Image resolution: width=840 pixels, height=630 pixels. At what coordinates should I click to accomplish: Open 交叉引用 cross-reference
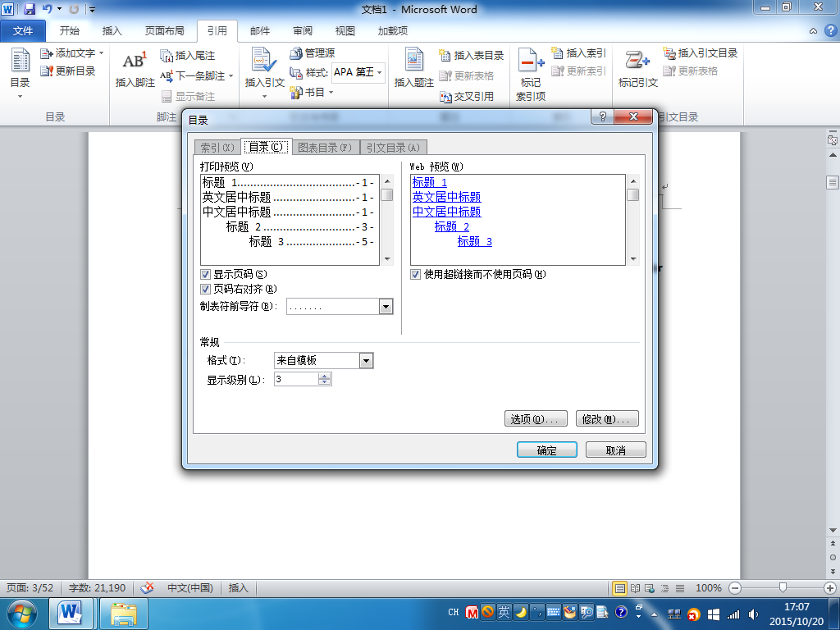(x=467, y=97)
